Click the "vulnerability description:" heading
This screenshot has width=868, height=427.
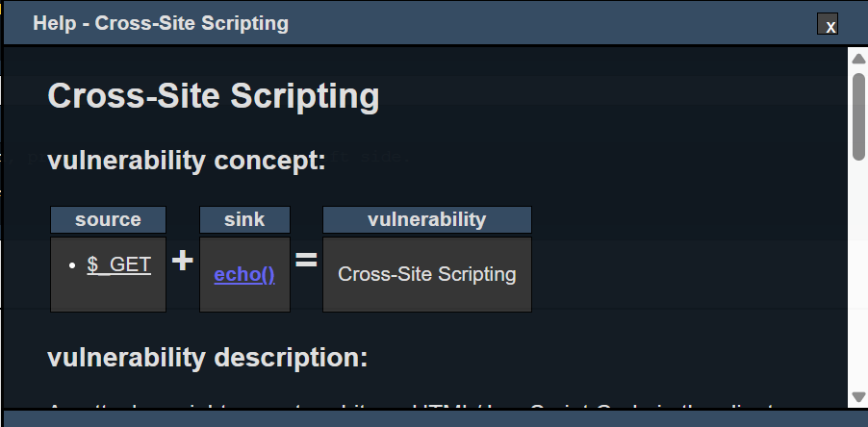pyautogui.click(x=207, y=359)
